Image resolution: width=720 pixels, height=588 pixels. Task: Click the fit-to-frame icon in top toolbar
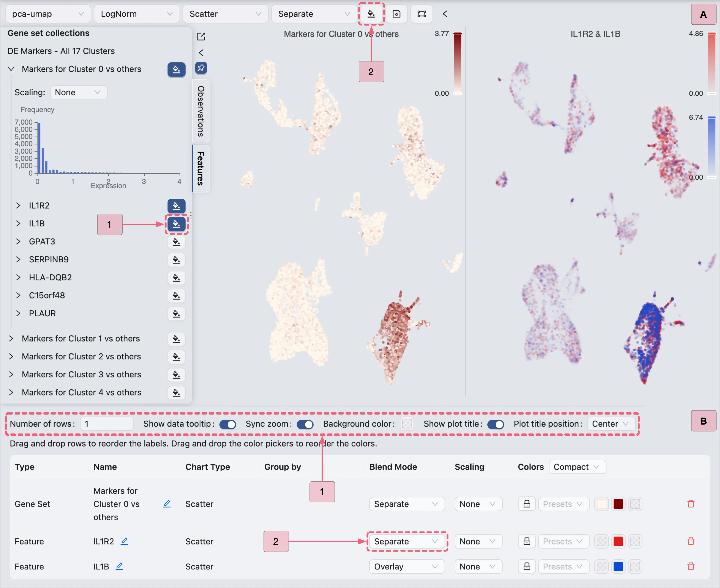[x=421, y=14]
